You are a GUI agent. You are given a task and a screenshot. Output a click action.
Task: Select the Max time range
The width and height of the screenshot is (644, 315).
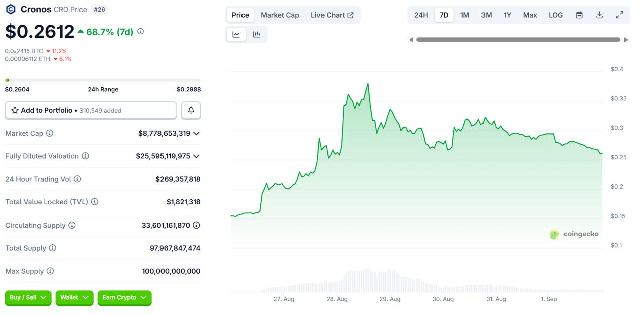coord(530,15)
